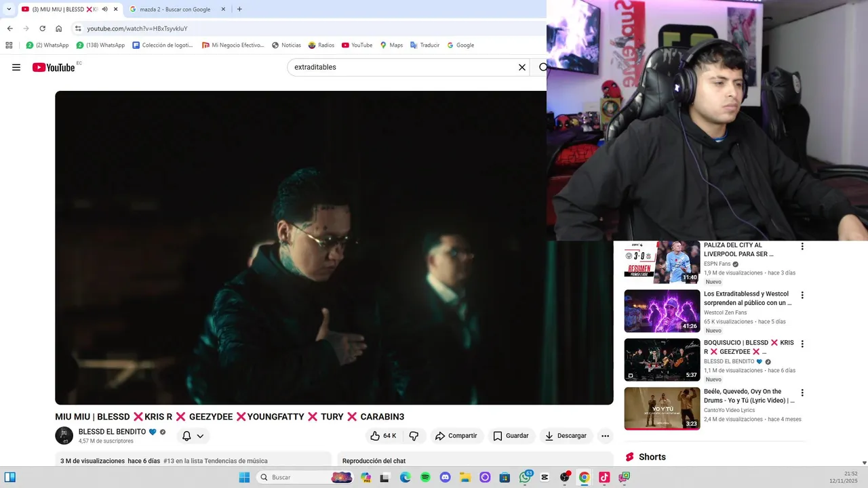Open the Google bookmark
Viewport: 868px width, 488px height.
pos(460,45)
